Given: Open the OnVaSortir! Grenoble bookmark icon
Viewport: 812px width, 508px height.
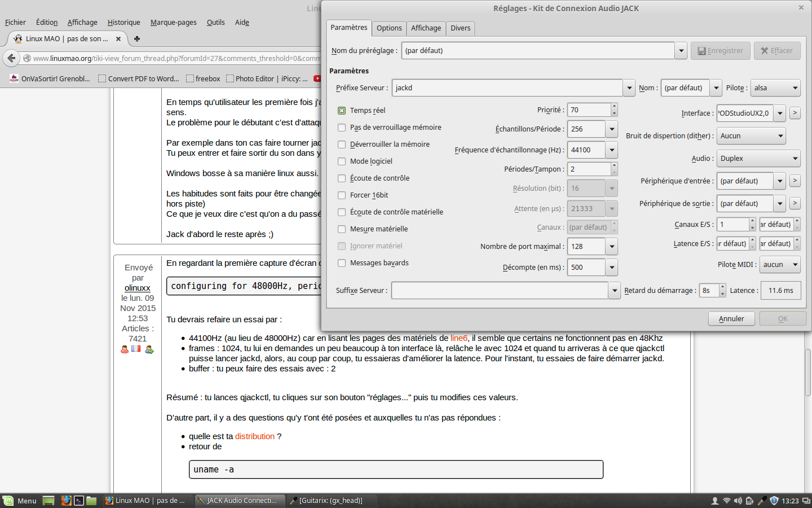Looking at the screenshot, I should point(14,78).
